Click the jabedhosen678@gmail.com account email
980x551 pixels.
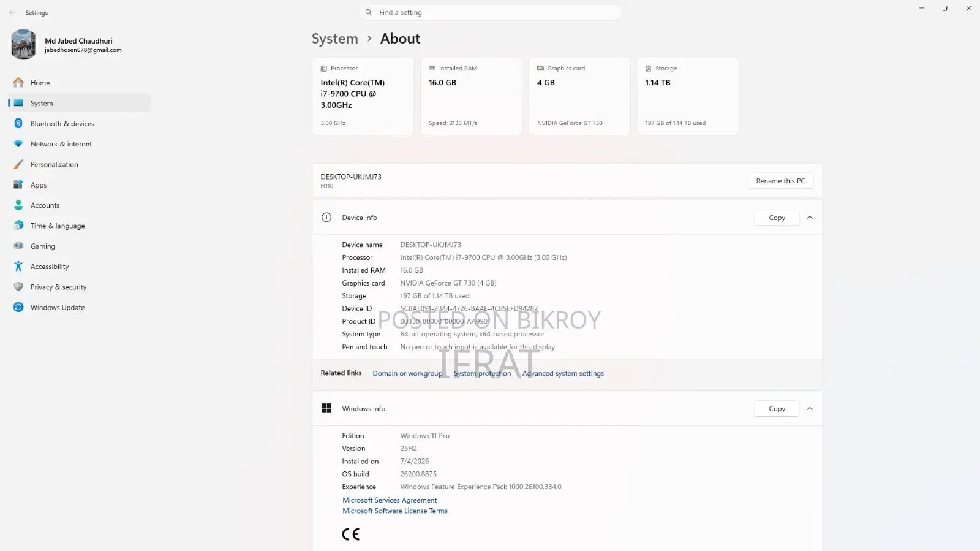(x=83, y=50)
